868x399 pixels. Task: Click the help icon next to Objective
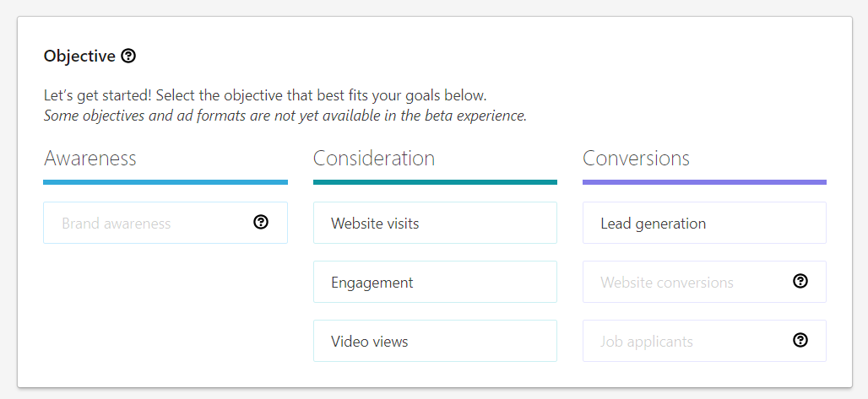pyautogui.click(x=128, y=56)
